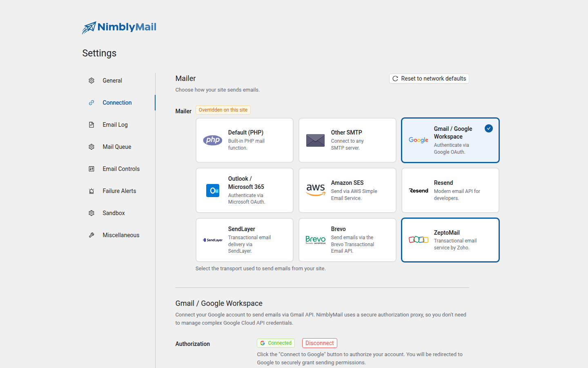Disconnect the Google account
Screen dimensions: 588x368
pyautogui.click(x=320, y=343)
